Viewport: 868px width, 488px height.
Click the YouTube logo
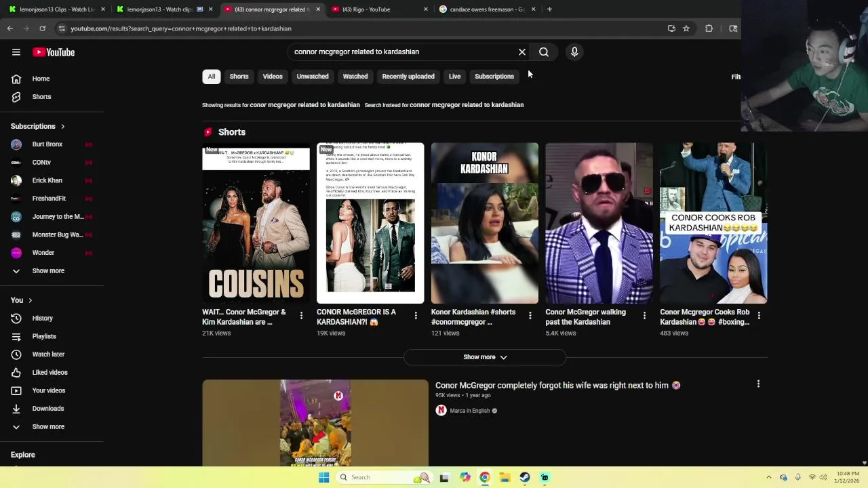coord(54,52)
